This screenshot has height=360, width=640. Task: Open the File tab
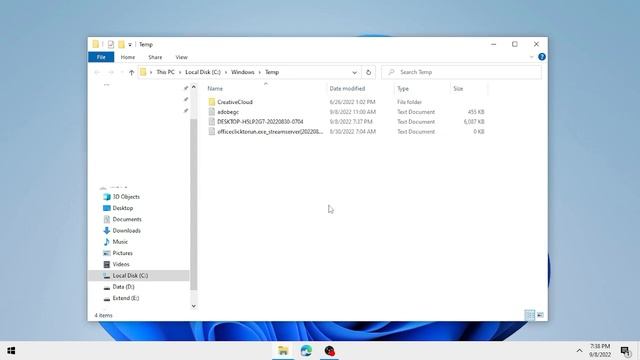point(101,57)
